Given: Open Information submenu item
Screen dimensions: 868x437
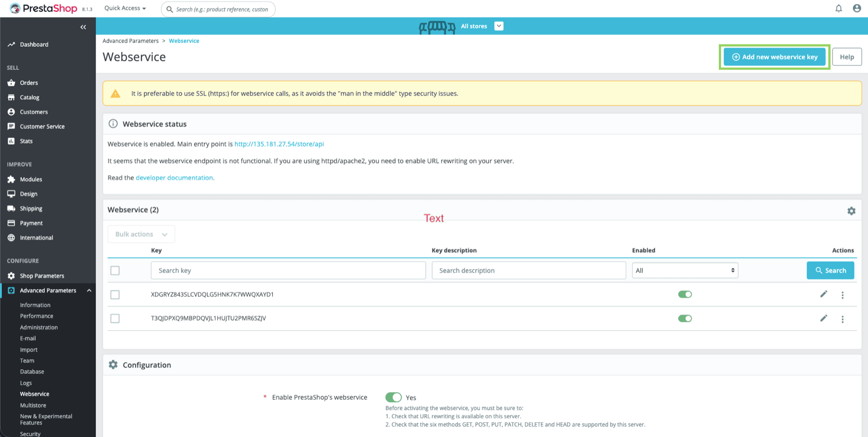Looking at the screenshot, I should (x=35, y=305).
